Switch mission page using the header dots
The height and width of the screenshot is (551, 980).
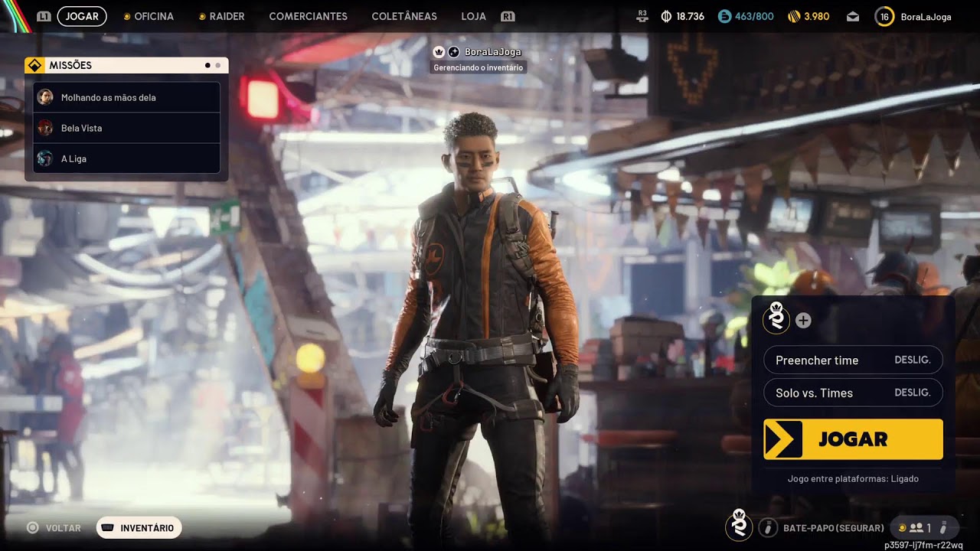point(213,65)
